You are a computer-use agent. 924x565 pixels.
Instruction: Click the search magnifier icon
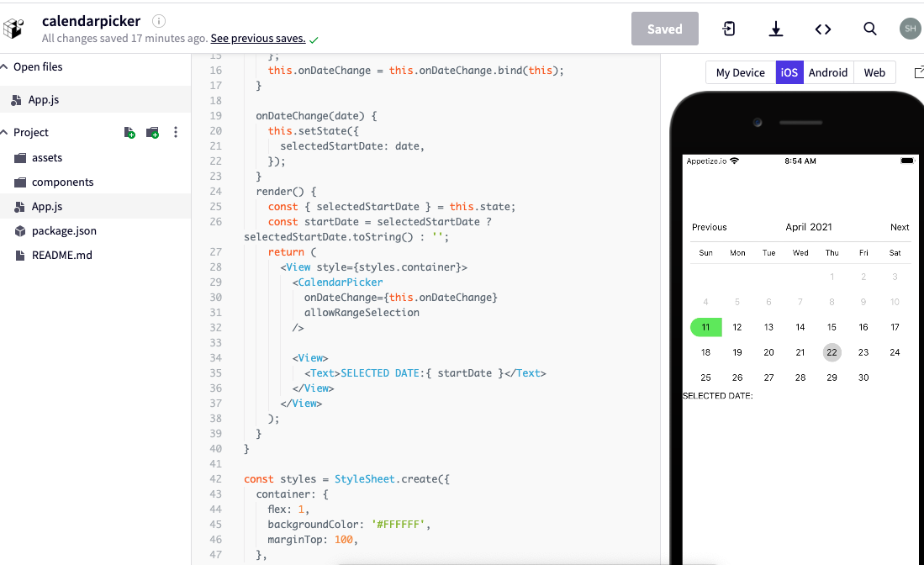[870, 29]
